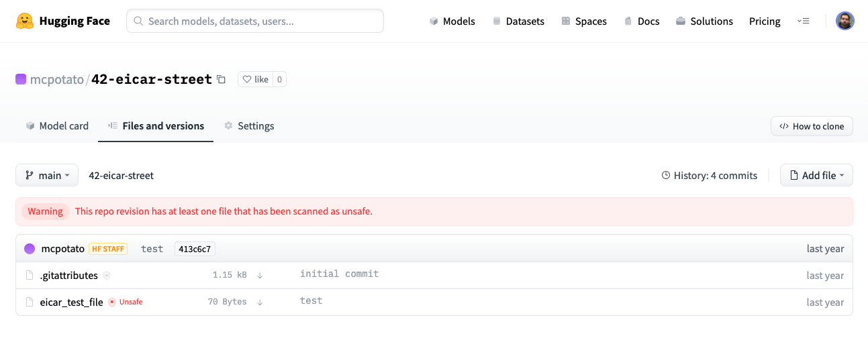
Task: Open the eicar_test_file file
Action: (x=72, y=302)
